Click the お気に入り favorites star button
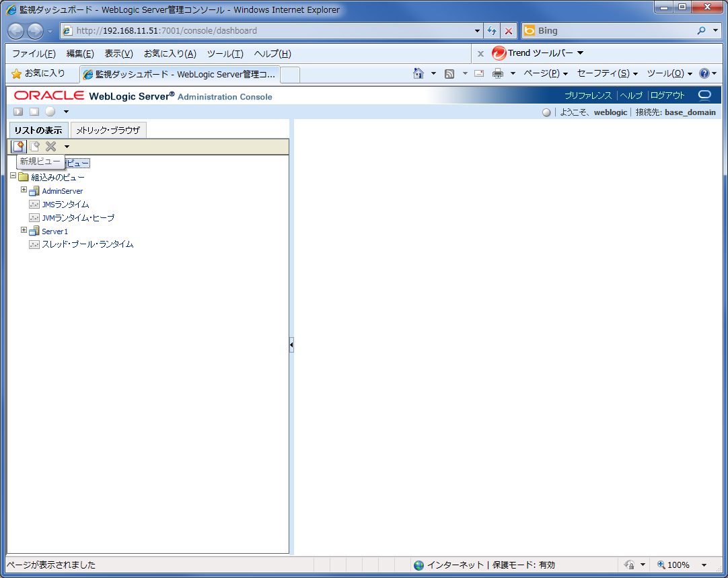The width and height of the screenshot is (728, 578). (38, 73)
